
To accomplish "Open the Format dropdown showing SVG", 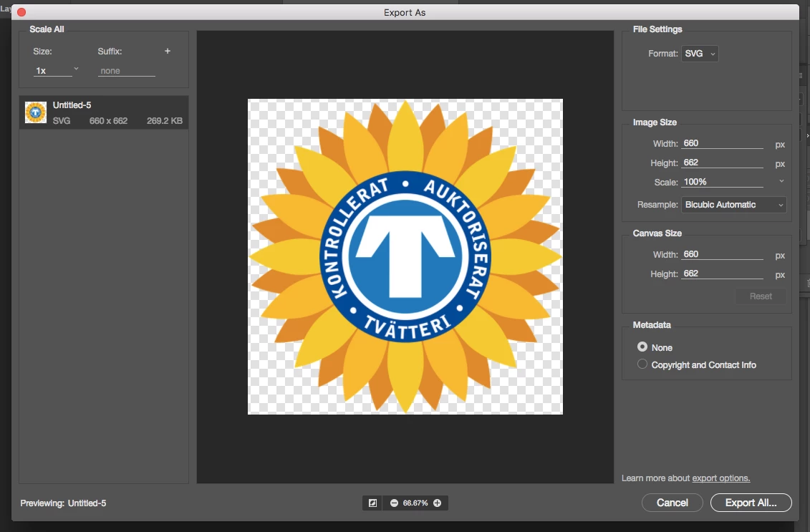I will point(700,54).
